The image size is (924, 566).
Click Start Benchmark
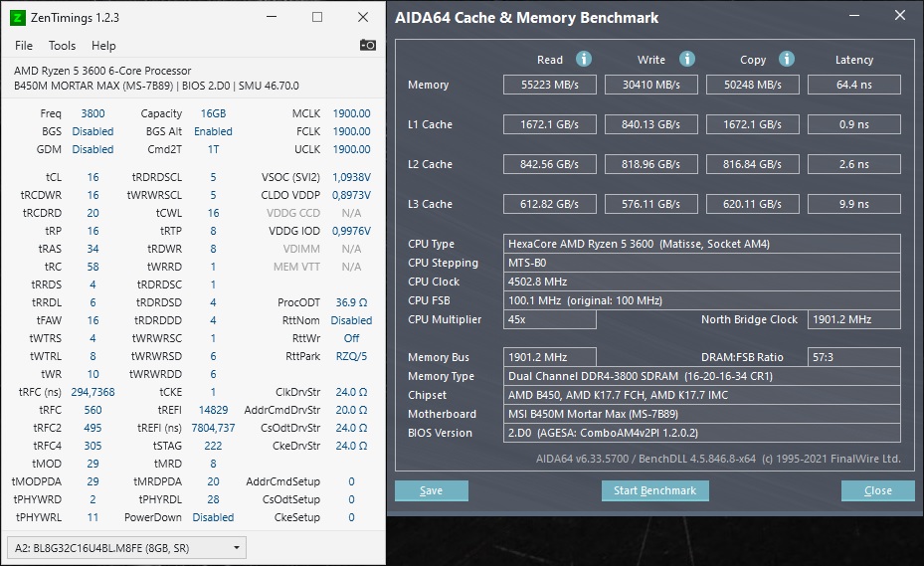pyautogui.click(x=654, y=490)
